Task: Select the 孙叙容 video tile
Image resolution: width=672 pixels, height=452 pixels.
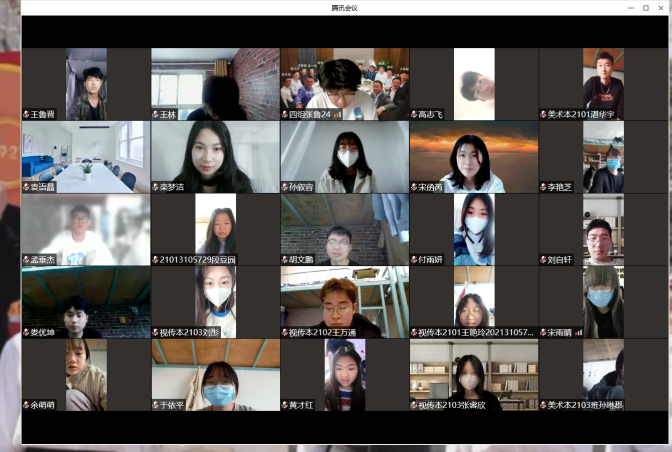Action: (x=344, y=156)
